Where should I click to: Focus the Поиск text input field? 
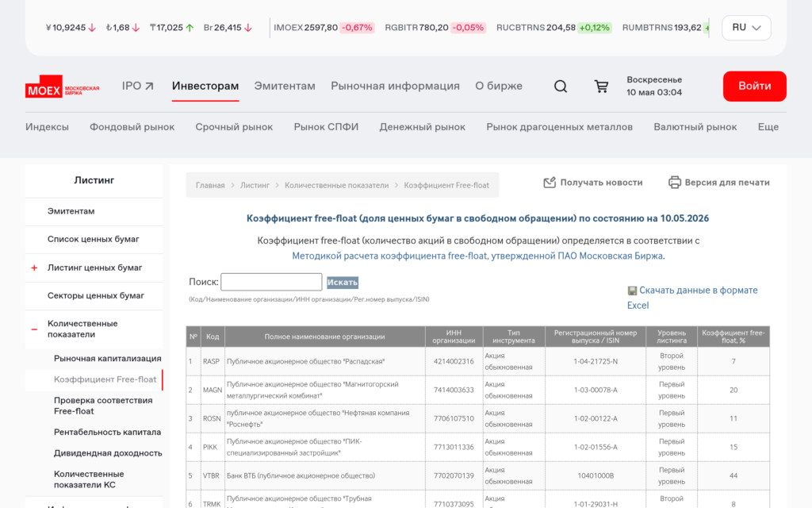(271, 282)
